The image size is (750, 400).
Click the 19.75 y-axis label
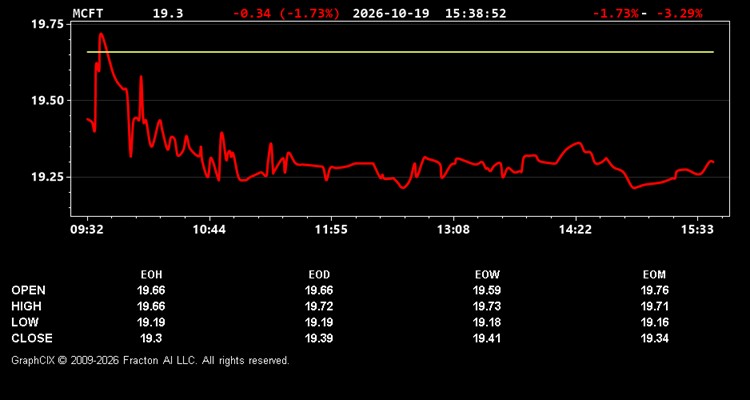[46, 24]
